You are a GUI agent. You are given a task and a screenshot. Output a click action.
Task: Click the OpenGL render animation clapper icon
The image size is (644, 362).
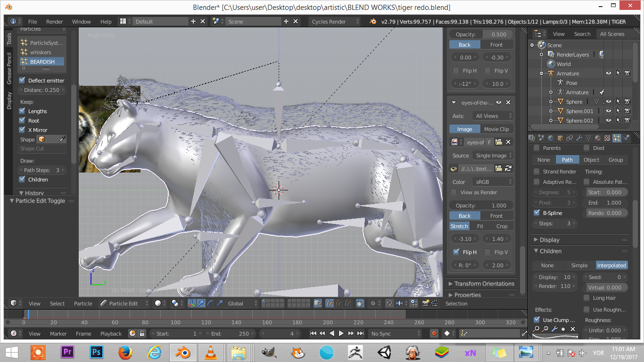435,303
